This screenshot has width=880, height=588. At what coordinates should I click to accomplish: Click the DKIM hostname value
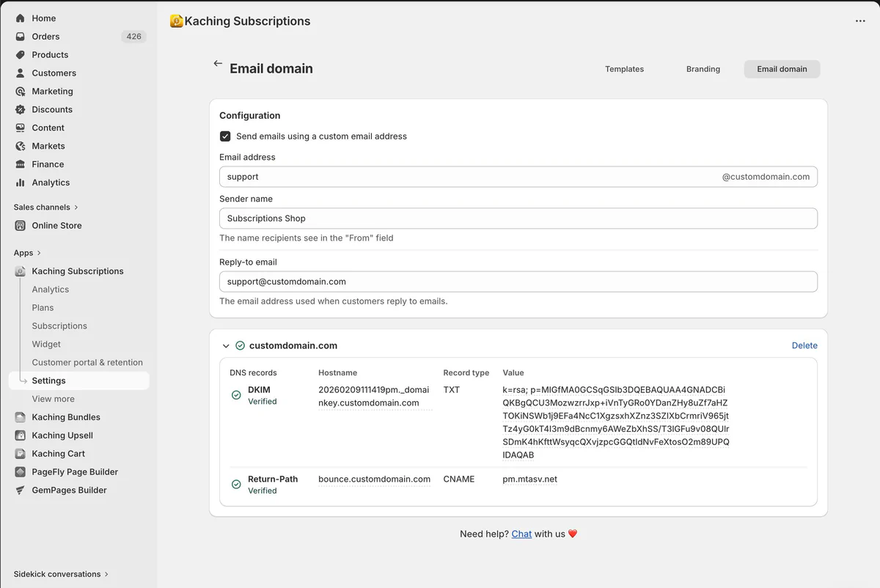click(x=374, y=396)
